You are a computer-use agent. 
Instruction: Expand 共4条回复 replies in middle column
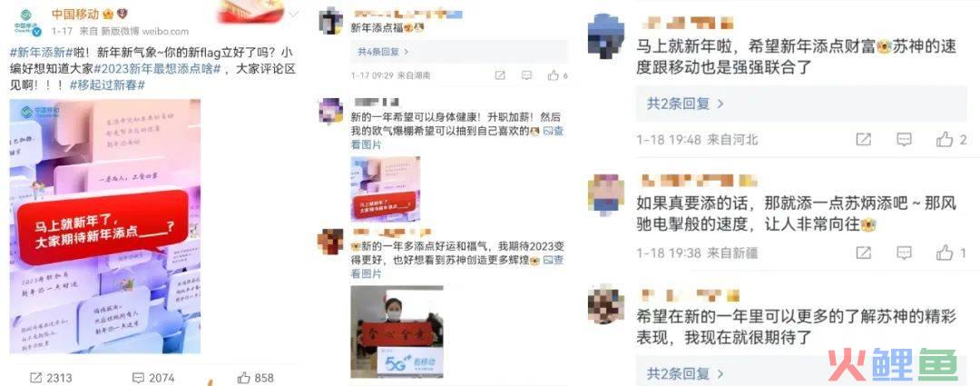[383, 52]
